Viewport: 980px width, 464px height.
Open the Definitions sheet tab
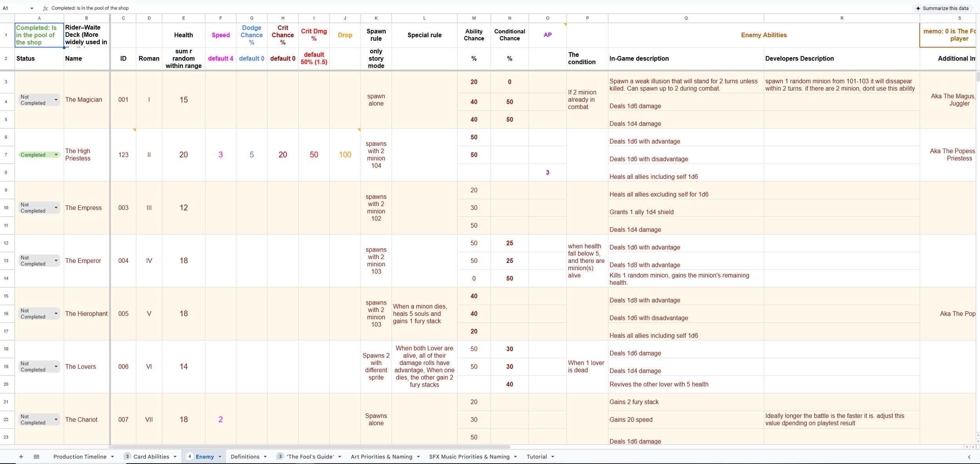[x=245, y=457]
